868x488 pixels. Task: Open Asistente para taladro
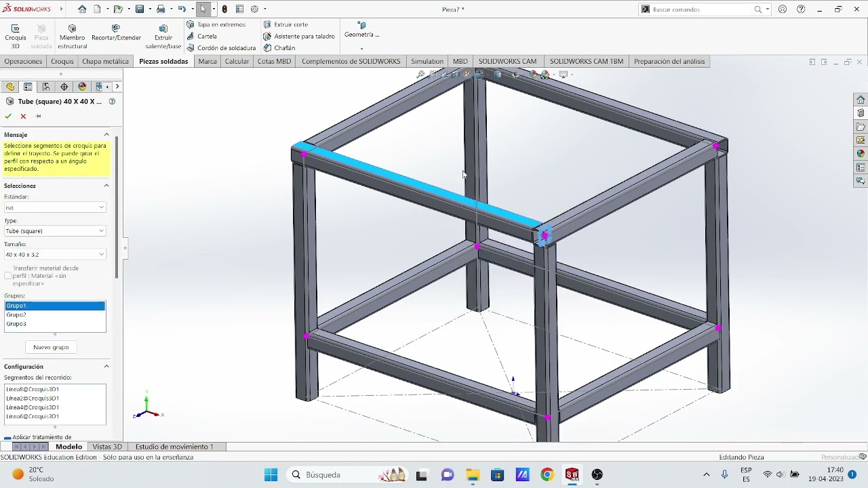coord(299,36)
